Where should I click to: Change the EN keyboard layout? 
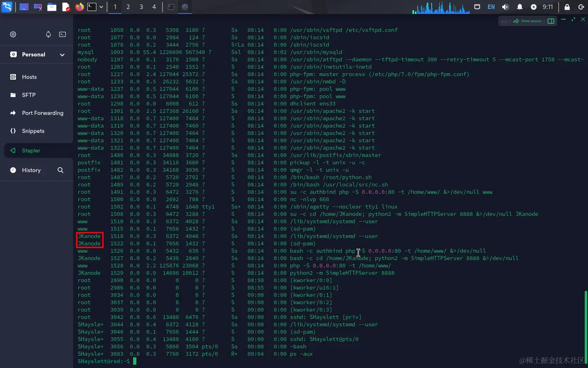click(491, 7)
